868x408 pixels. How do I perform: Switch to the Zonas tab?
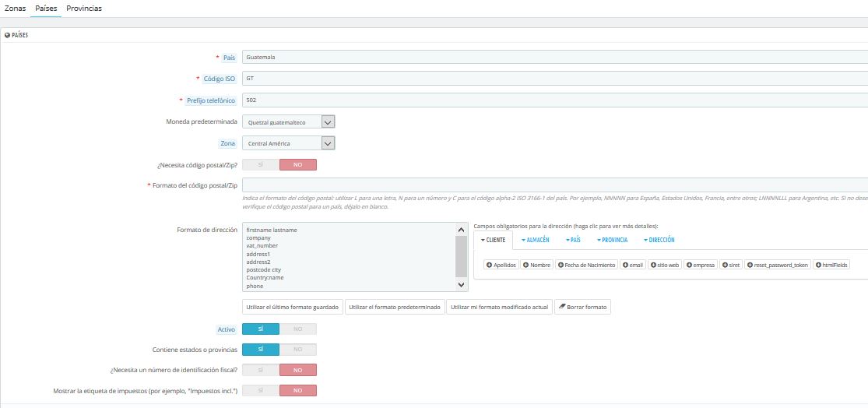click(x=15, y=9)
